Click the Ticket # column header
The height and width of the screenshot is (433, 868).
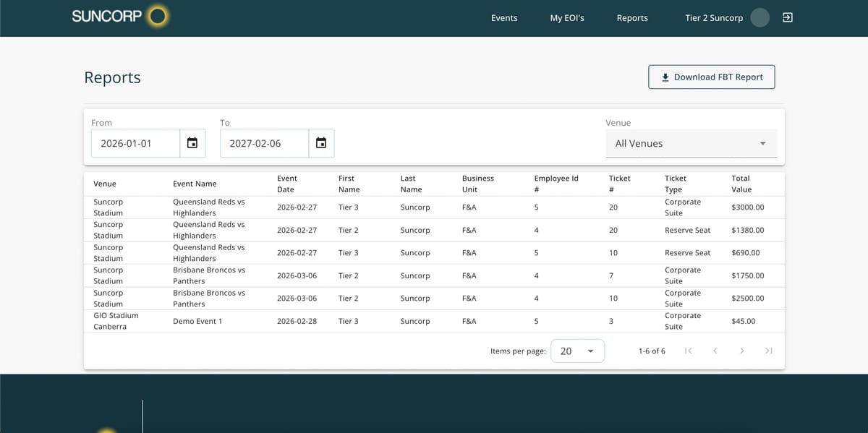620,184
